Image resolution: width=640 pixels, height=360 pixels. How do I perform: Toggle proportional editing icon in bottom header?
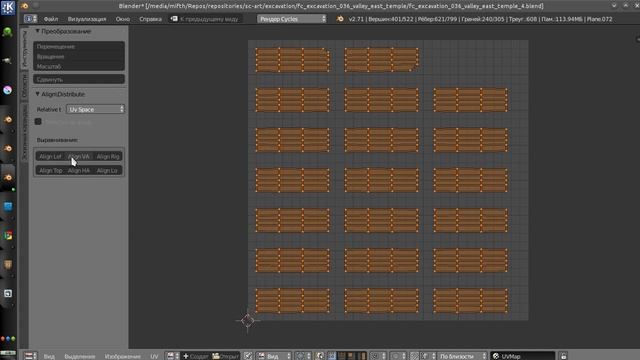click(x=398, y=356)
